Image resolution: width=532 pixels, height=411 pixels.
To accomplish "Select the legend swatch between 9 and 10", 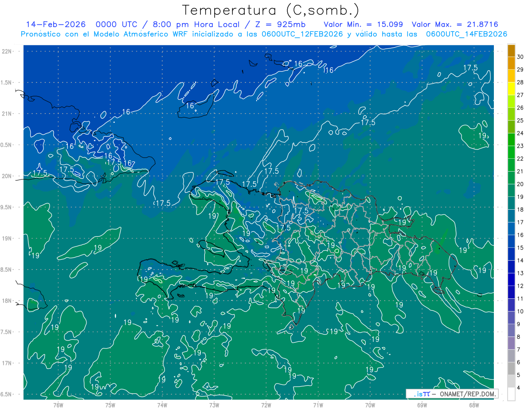I will click(511, 318).
